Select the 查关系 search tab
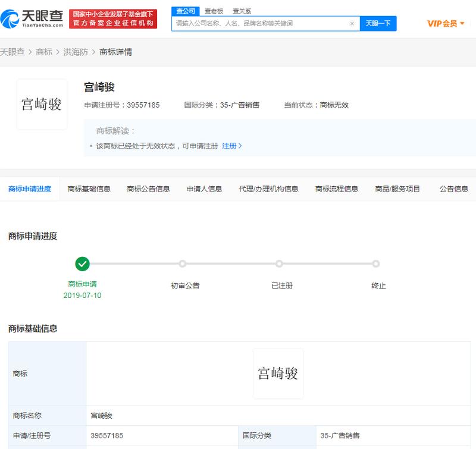Image resolution: width=476 pixels, height=449 pixels. 242,11
